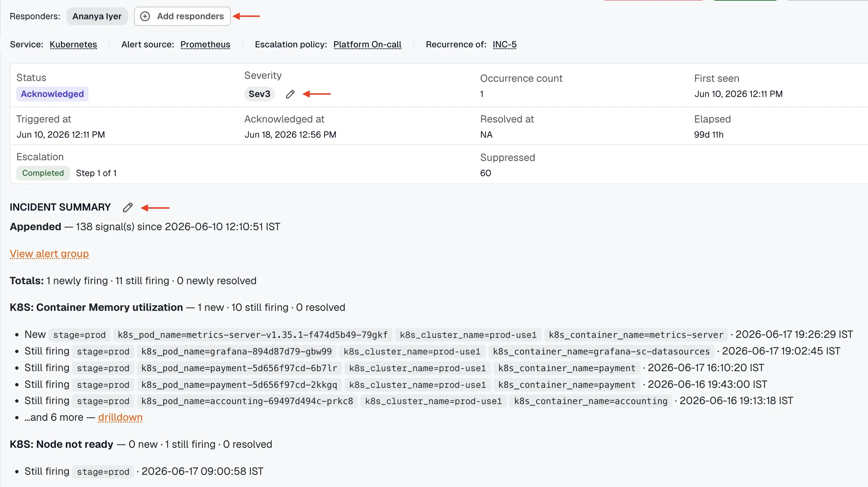This screenshot has height=487, width=868.
Task: Click the Sev3 severity badge
Action: pos(259,94)
